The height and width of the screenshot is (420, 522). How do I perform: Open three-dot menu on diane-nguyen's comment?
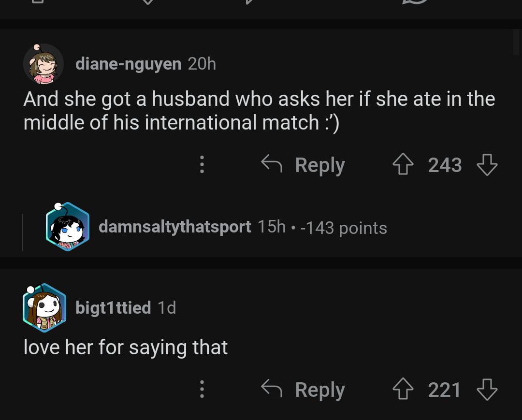(x=202, y=165)
